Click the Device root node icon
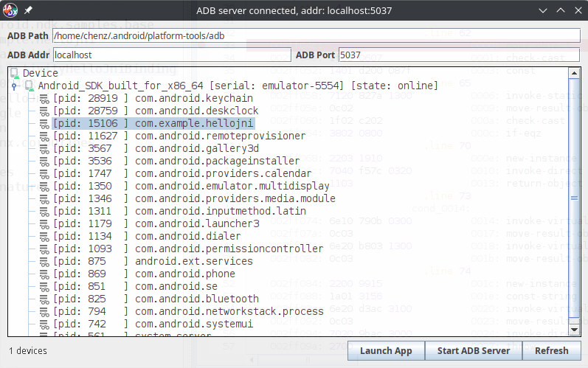This screenshot has height=368, width=588. pos(15,73)
